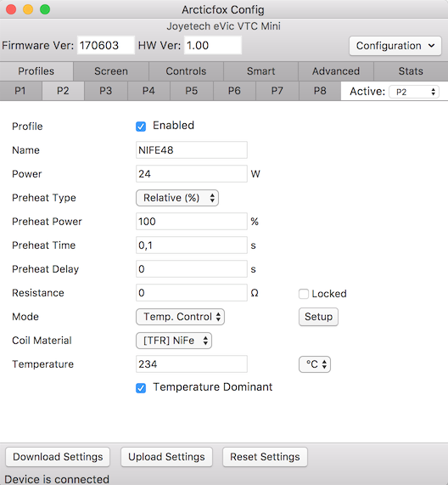This screenshot has height=485, width=448.
Task: Open the Coil Material dropdown
Action: (174, 341)
